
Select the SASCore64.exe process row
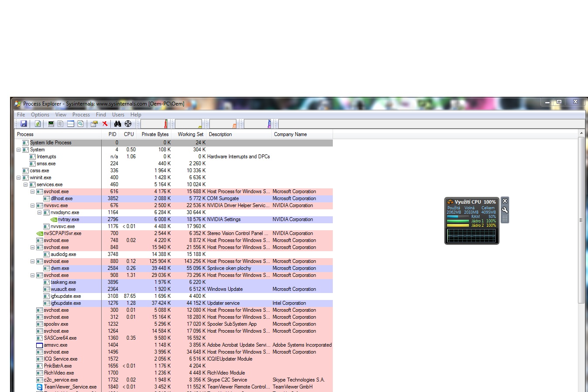[x=174, y=338]
